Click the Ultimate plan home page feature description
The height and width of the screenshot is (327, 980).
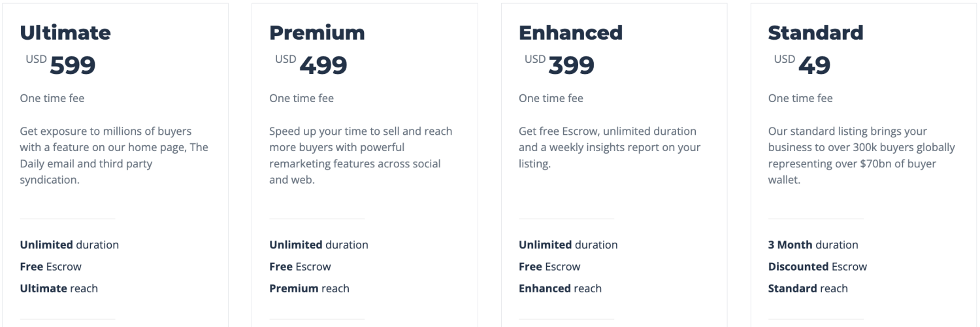pyautogui.click(x=114, y=156)
